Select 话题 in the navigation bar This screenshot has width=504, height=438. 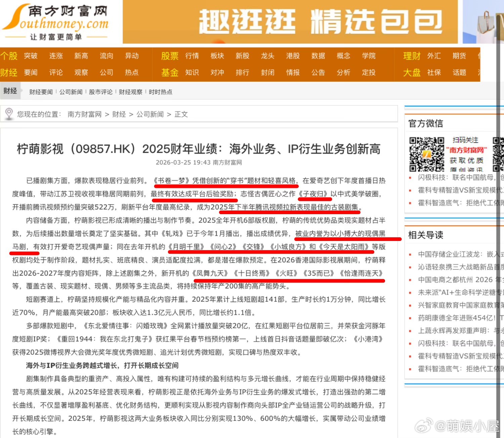(x=459, y=72)
